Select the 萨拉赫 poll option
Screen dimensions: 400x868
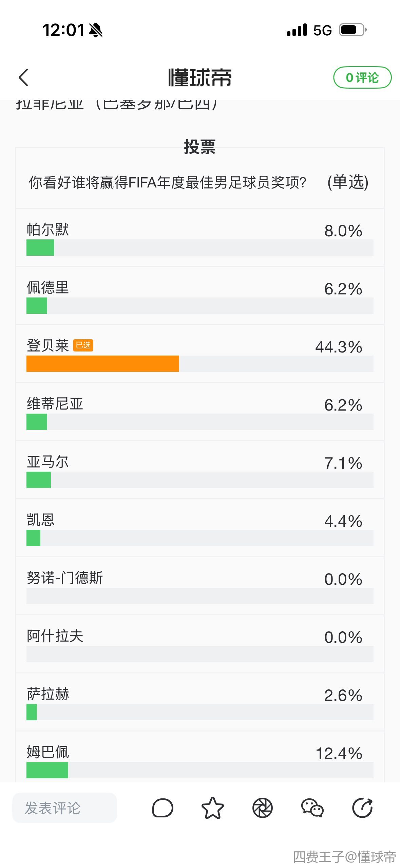(199, 702)
